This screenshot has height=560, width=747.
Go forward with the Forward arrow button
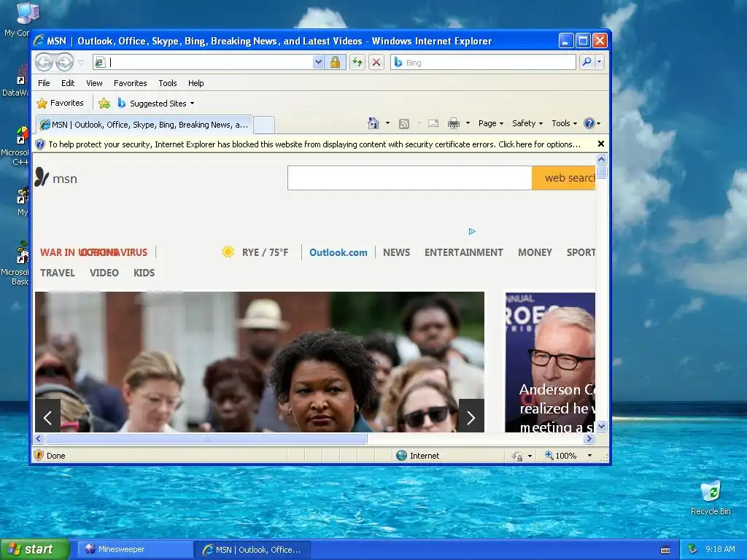(x=64, y=62)
